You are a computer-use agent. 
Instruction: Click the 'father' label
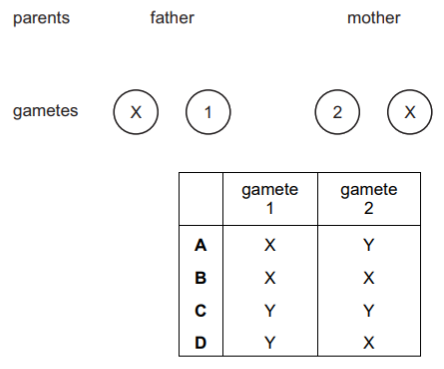pyautogui.click(x=172, y=17)
